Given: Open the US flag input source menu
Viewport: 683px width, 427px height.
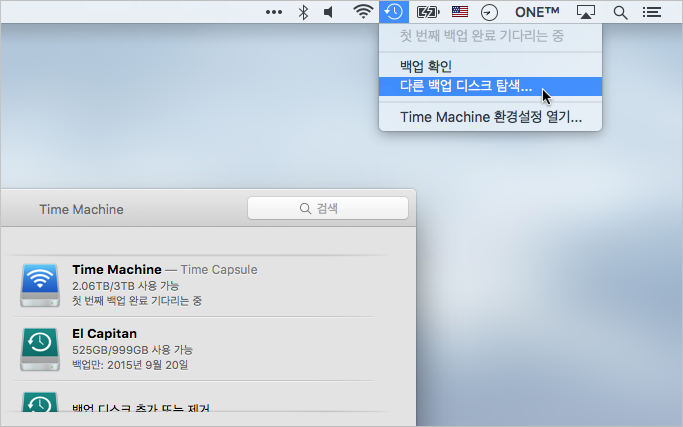Looking at the screenshot, I should pos(460,12).
